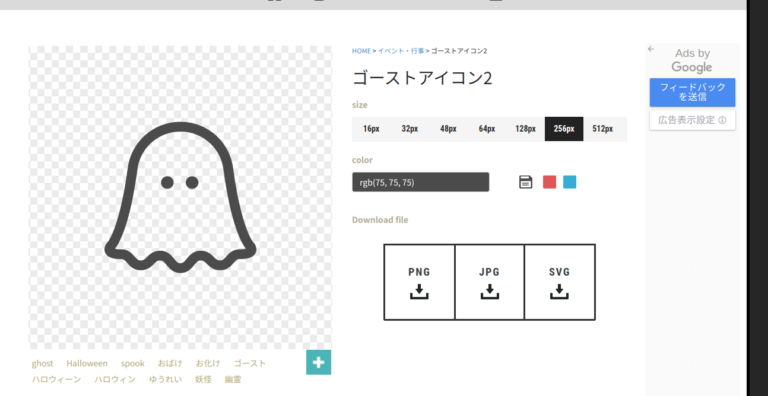The image size is (768, 396).
Task: Open the ghost tag
Action: point(43,363)
